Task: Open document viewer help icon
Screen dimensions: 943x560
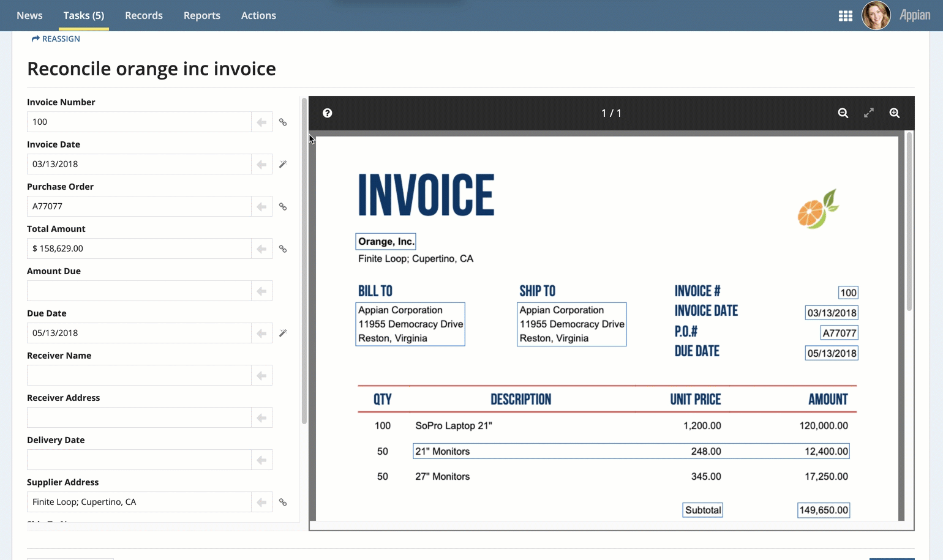Action: coord(328,113)
